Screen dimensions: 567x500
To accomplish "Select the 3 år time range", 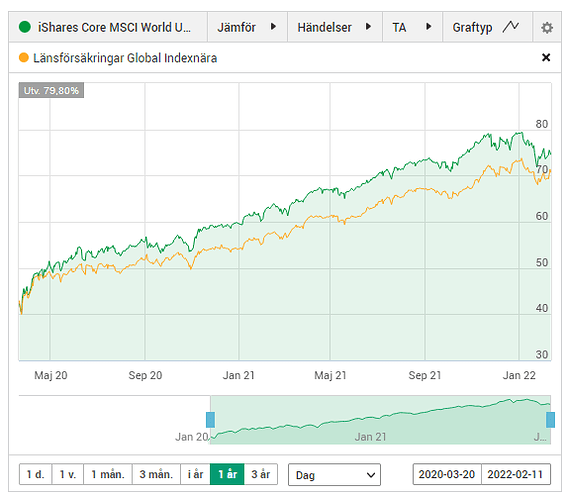I will pos(261,474).
